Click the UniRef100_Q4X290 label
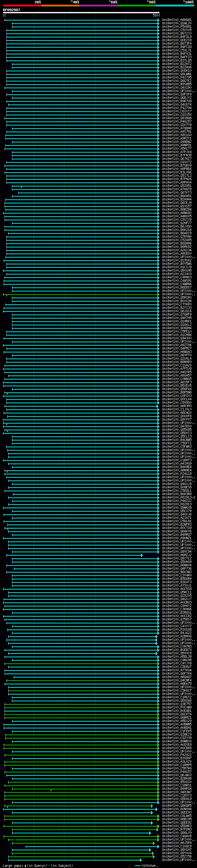This screenshot has height=868, width=197. 176,88
